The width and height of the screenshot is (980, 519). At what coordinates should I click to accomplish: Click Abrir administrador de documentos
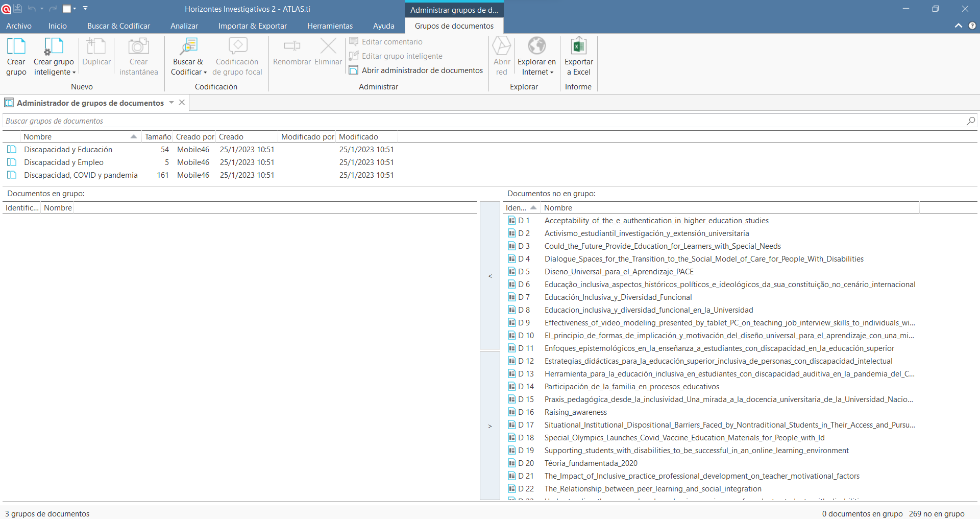click(x=422, y=70)
